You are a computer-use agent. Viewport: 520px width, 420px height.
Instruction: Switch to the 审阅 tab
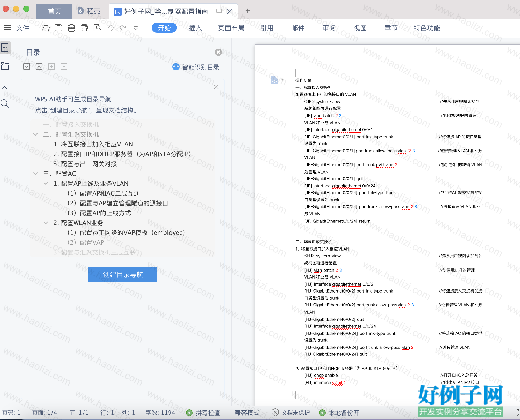point(329,28)
